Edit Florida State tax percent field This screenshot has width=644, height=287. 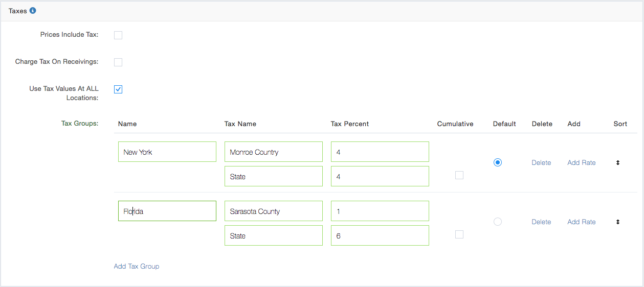coord(380,236)
